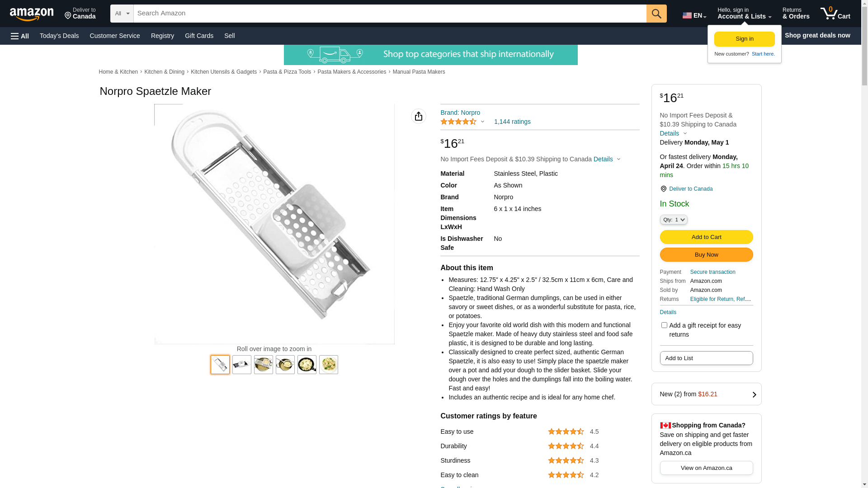Open the 1,144 ratings link
The width and height of the screenshot is (868, 488).
(x=512, y=122)
